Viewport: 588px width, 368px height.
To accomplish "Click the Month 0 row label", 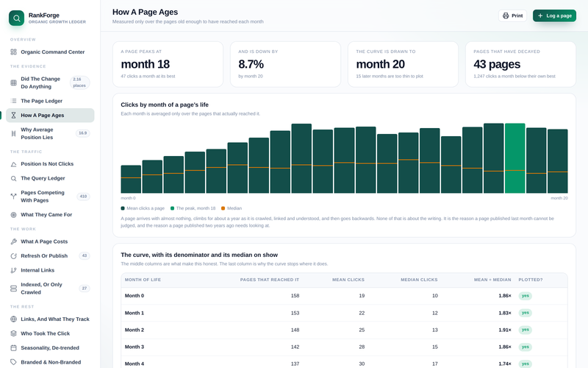I will coord(135,296).
